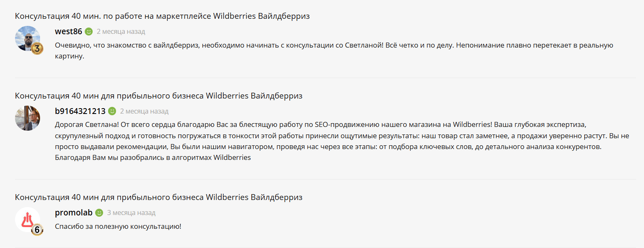Click the green smiley icon next to west86

point(89,31)
